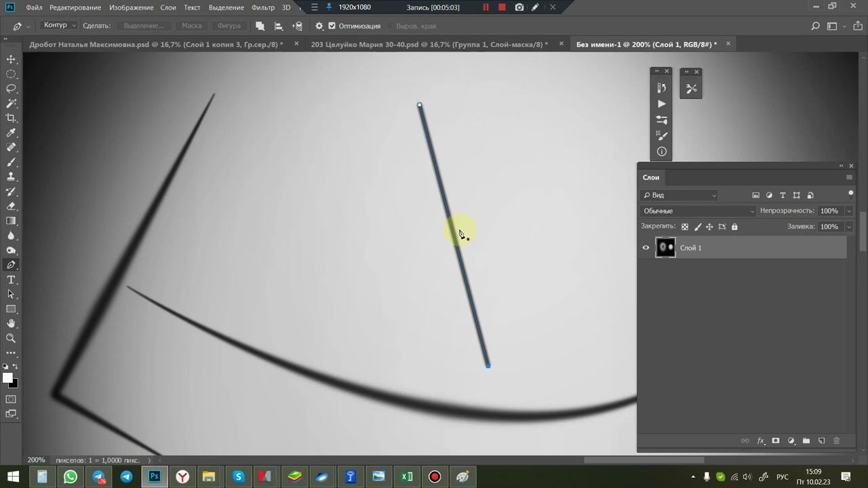This screenshot has width=868, height=488.
Task: Select the Type tool in the toolbox
Action: click(x=12, y=280)
